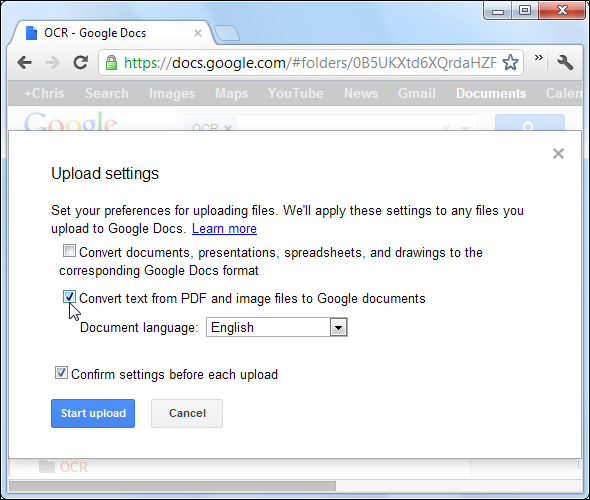
Task: Close the OCR - Google Docs tab
Action: tap(198, 33)
